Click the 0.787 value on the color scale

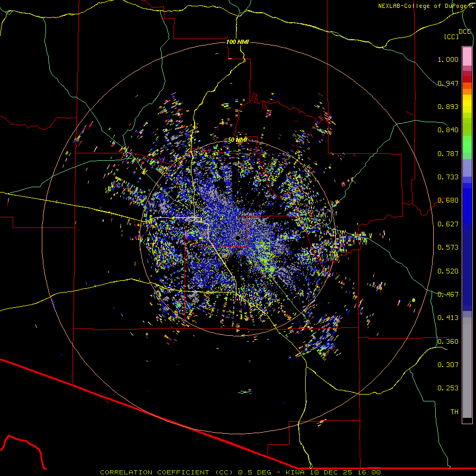click(448, 153)
